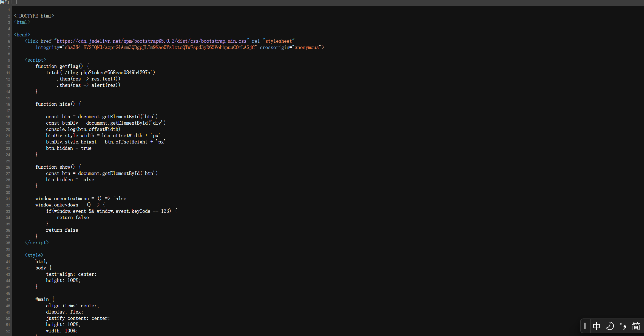Click the text 'function show() {'
Image resolution: width=644 pixels, height=336 pixels.
[x=58, y=167]
